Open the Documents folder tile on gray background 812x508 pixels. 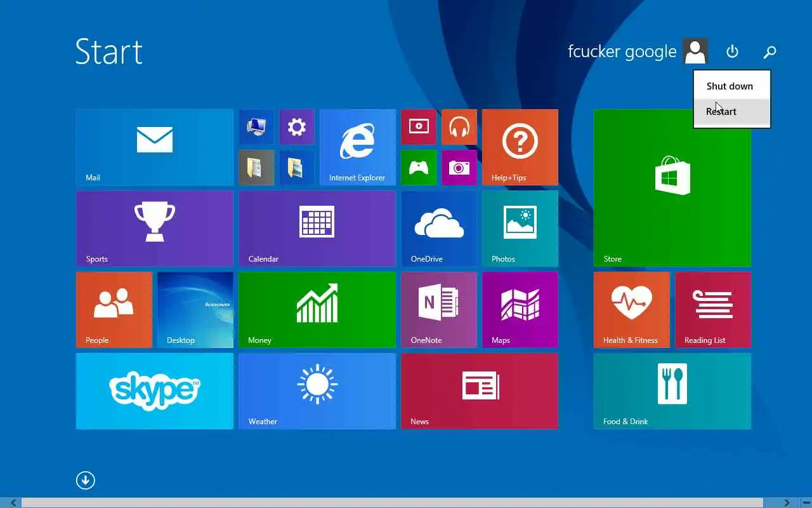256,168
